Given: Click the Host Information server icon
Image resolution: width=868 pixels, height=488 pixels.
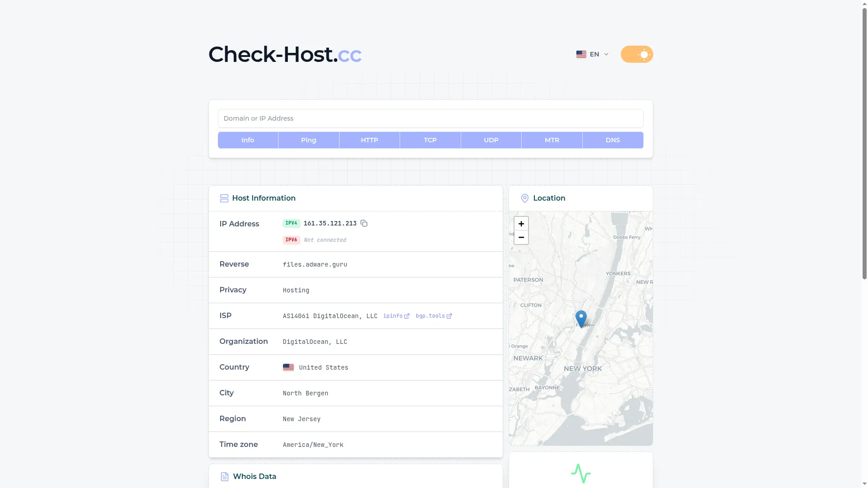Looking at the screenshot, I should [x=224, y=198].
